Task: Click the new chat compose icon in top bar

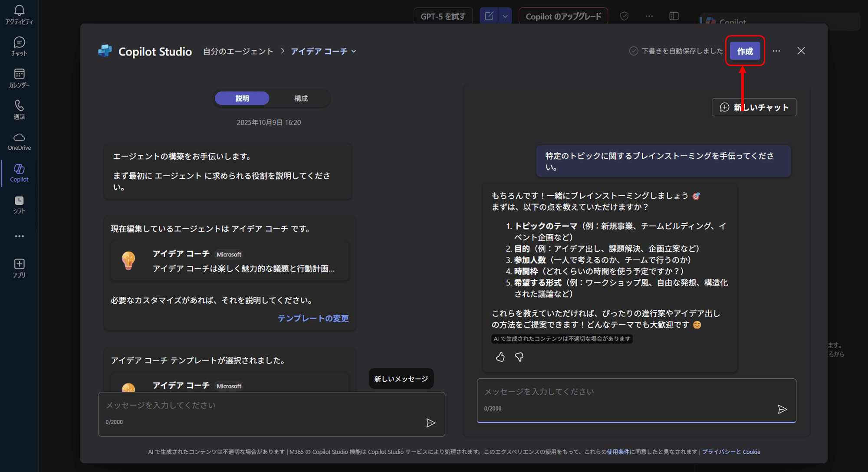Action: coord(489,15)
